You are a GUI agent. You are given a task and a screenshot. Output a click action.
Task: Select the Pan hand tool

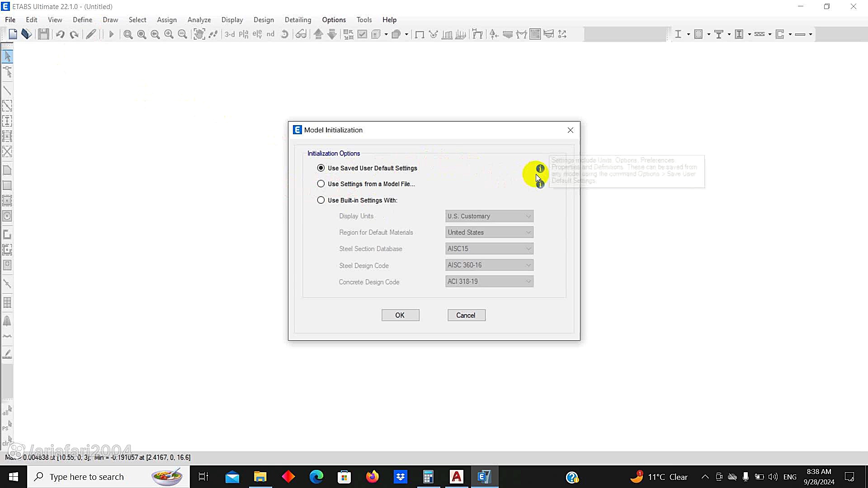click(x=199, y=34)
